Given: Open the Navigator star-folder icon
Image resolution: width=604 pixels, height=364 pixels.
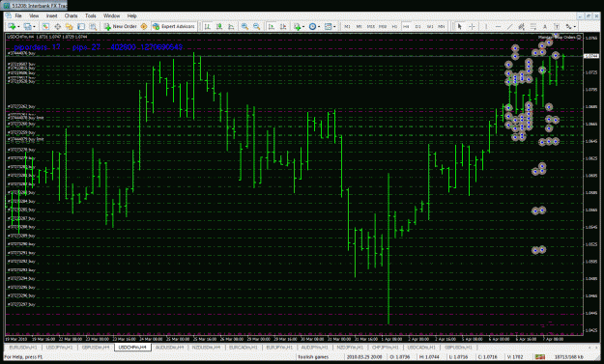Looking at the screenshot, I should [69, 26].
